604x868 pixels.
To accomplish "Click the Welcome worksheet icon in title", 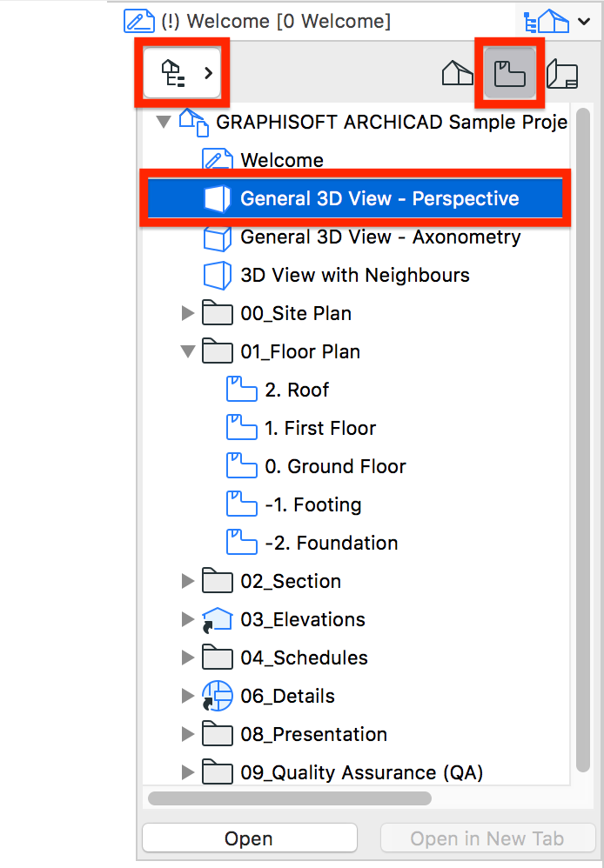I will coord(138,22).
